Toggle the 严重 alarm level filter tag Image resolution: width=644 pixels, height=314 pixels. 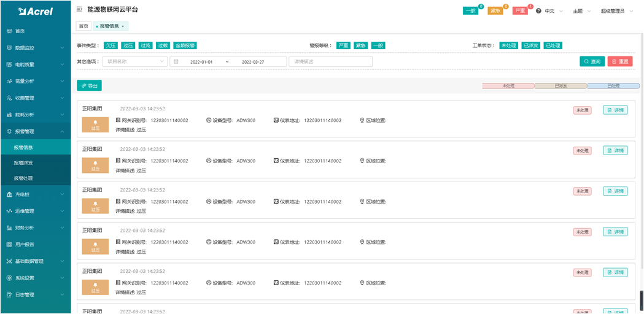click(343, 45)
